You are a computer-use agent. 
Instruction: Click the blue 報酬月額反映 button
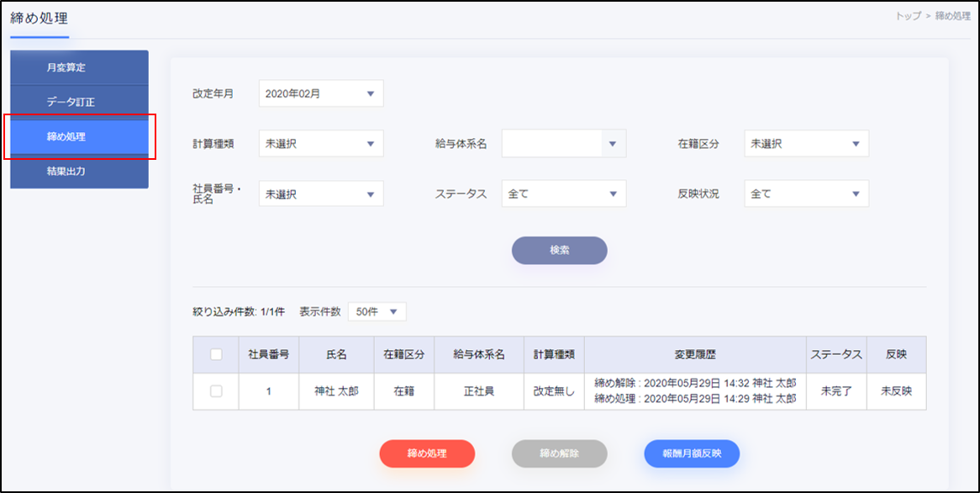[x=692, y=453]
